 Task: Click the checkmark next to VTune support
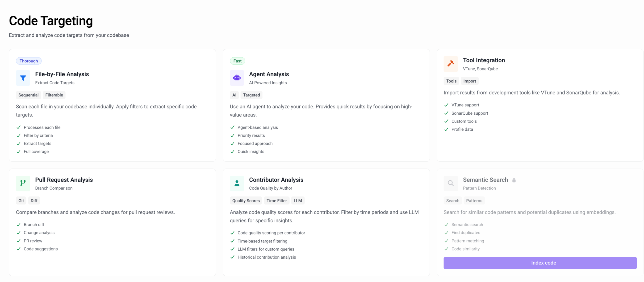tap(446, 105)
